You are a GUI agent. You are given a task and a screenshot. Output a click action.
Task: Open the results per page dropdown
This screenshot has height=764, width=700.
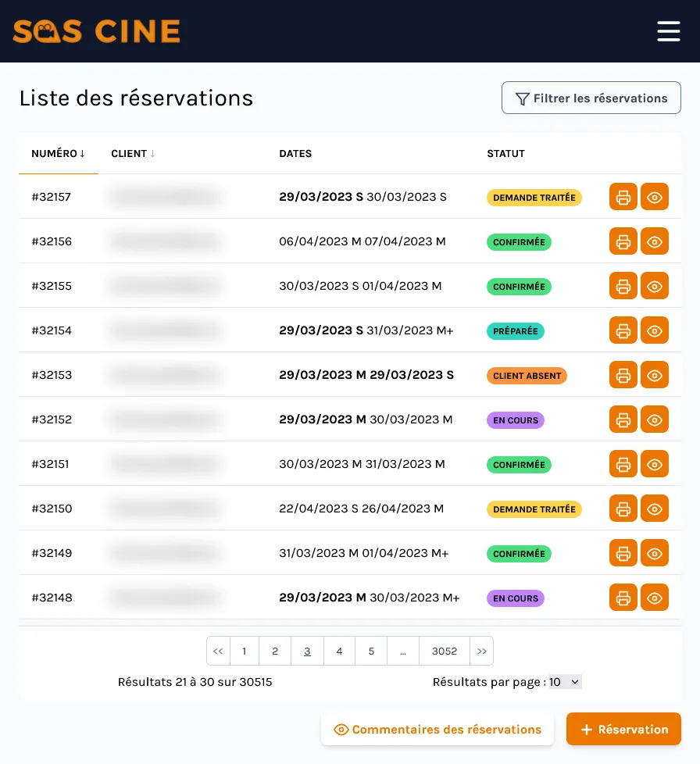(565, 681)
